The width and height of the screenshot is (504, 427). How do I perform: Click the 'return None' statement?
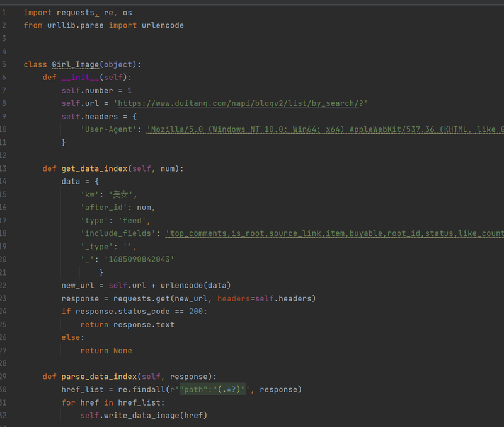(106, 351)
